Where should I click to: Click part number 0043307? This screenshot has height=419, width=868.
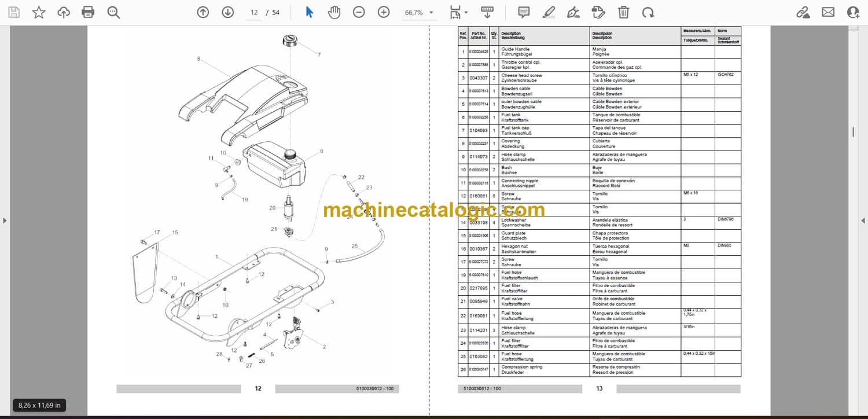479,78
